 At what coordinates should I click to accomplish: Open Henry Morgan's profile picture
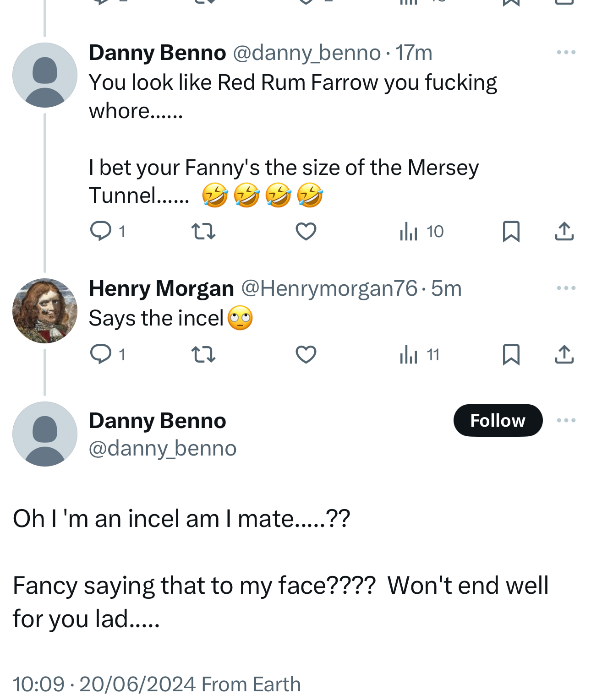point(45,311)
